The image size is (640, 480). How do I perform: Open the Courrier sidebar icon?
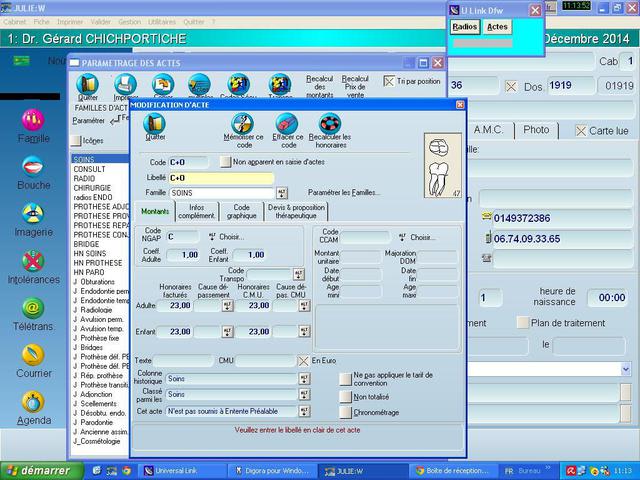point(33,355)
